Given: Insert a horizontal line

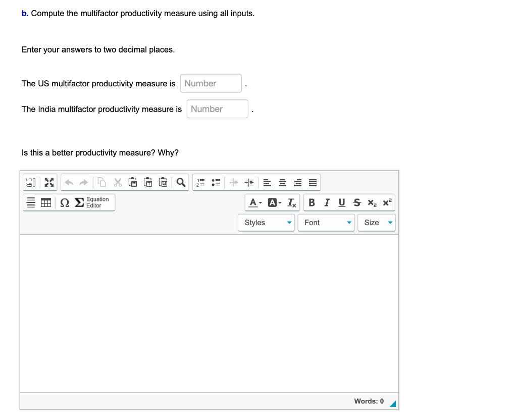Looking at the screenshot, I should pyautogui.click(x=31, y=202).
